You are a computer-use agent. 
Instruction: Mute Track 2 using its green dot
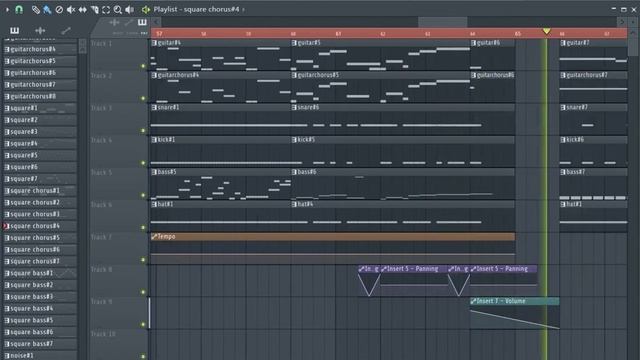[143, 98]
